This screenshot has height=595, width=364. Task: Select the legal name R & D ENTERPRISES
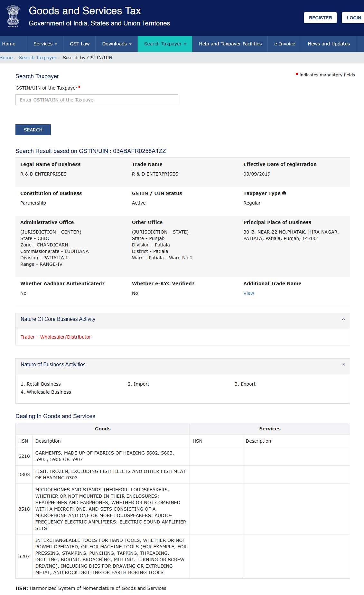pyautogui.click(x=43, y=174)
